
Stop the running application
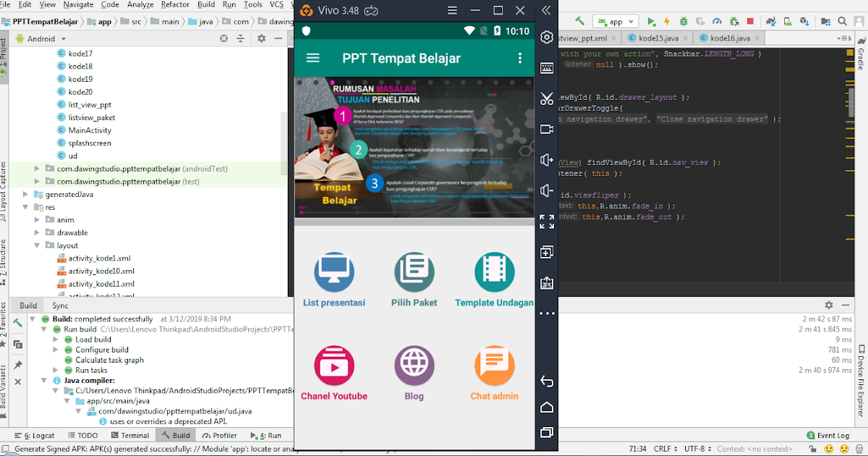pos(752,22)
